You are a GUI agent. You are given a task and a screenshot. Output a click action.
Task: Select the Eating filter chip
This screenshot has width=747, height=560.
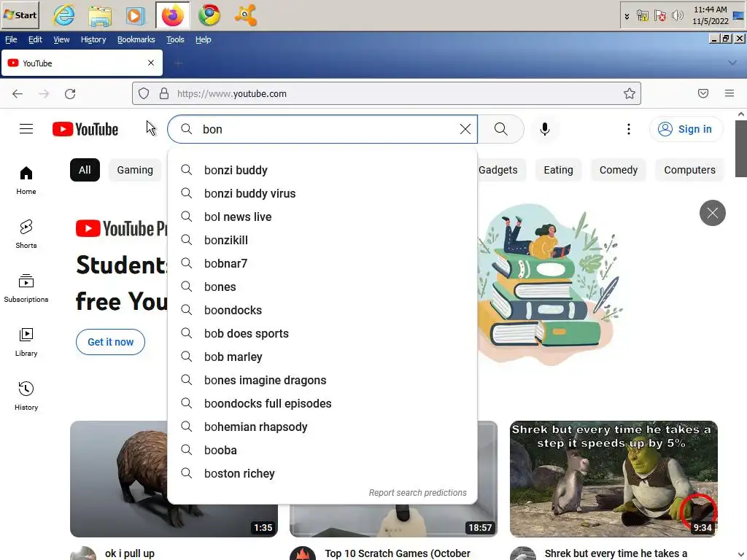(558, 170)
